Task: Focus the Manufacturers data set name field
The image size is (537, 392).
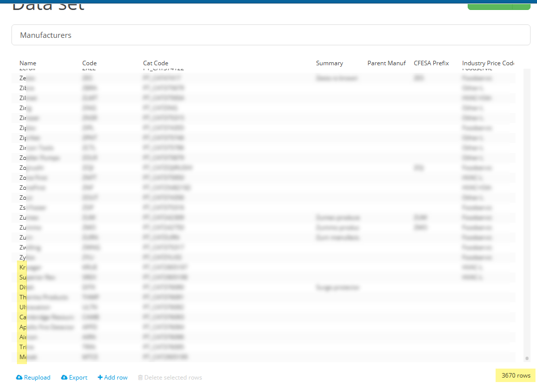Action: coord(270,35)
